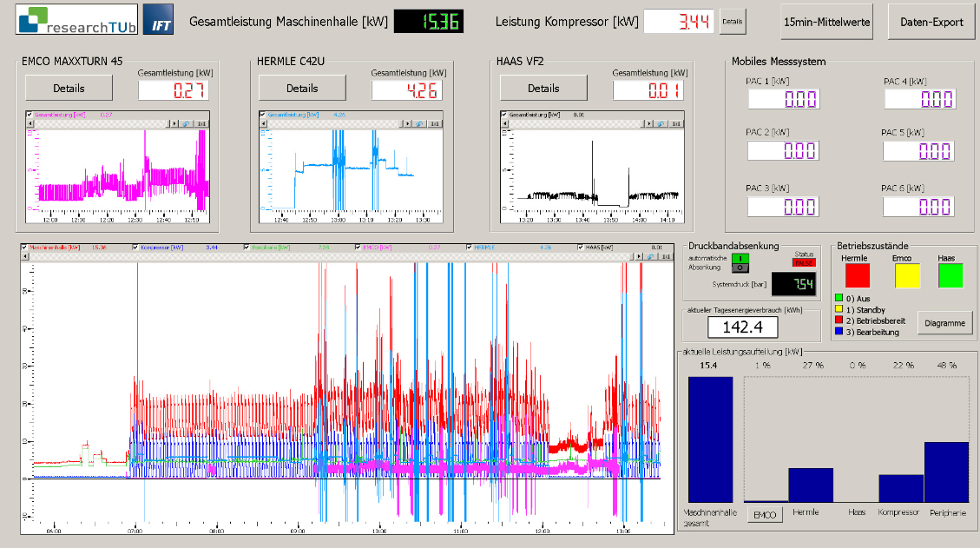
Task: Open EMCO MAXXTURN 45 Details
Action: tap(69, 88)
